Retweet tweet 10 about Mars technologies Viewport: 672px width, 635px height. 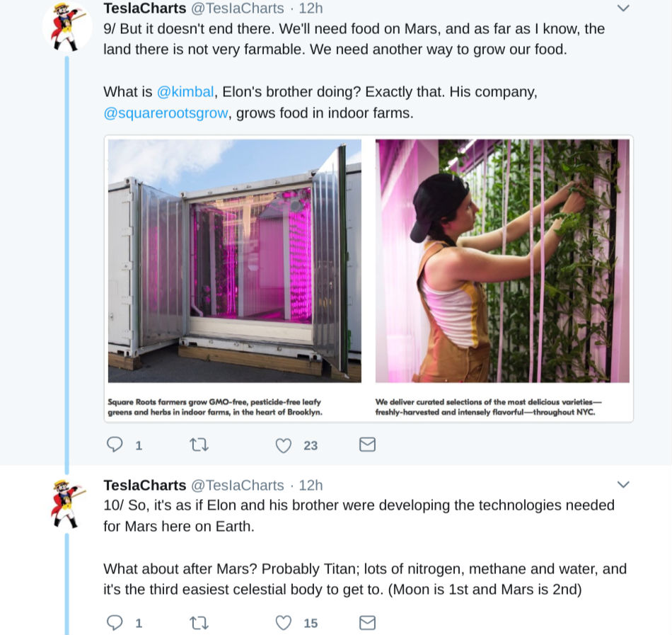pyautogui.click(x=199, y=622)
